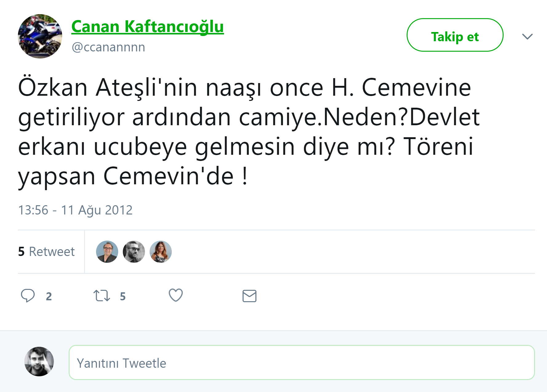Click your own avatar beside the reply box
Image resolution: width=547 pixels, height=392 pixels.
pyautogui.click(x=39, y=362)
